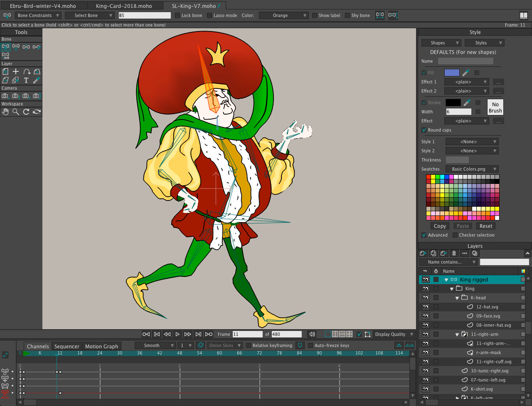
Task: Toggle the Round caps checkbox
Action: 424,130
